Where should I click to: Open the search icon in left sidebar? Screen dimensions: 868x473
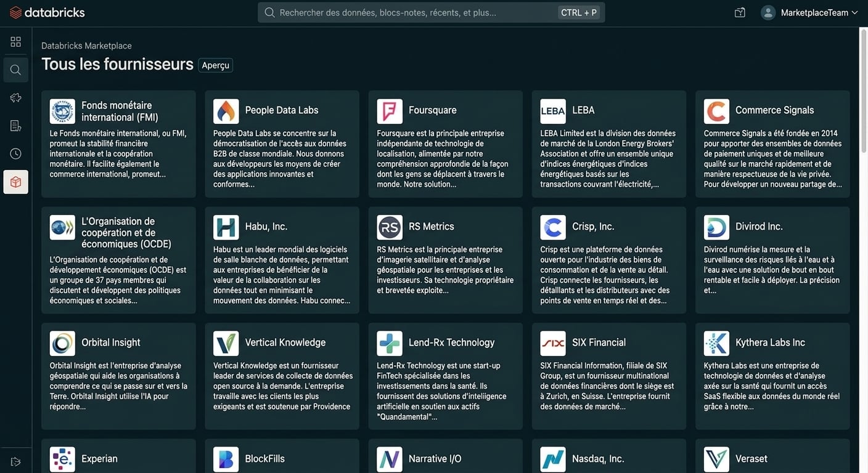15,70
